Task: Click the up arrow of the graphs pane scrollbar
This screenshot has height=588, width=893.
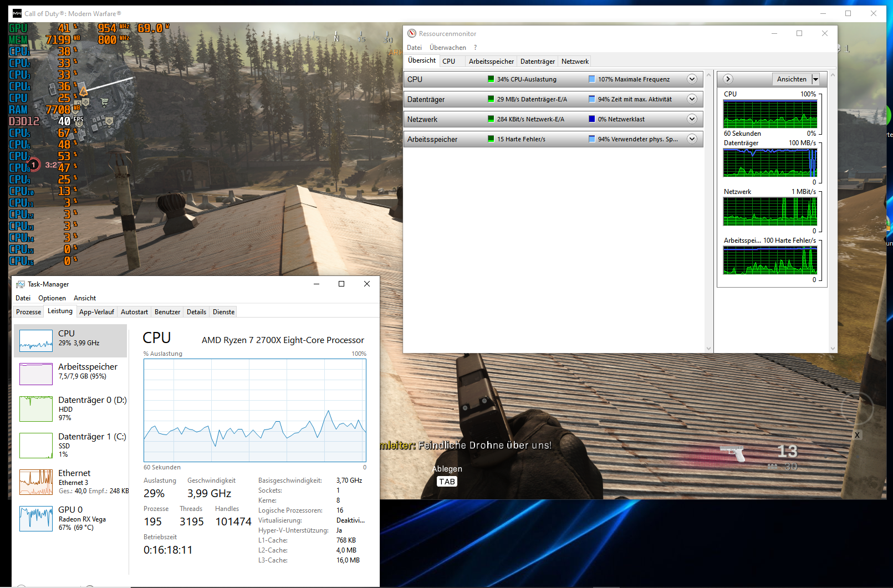Action: click(833, 75)
